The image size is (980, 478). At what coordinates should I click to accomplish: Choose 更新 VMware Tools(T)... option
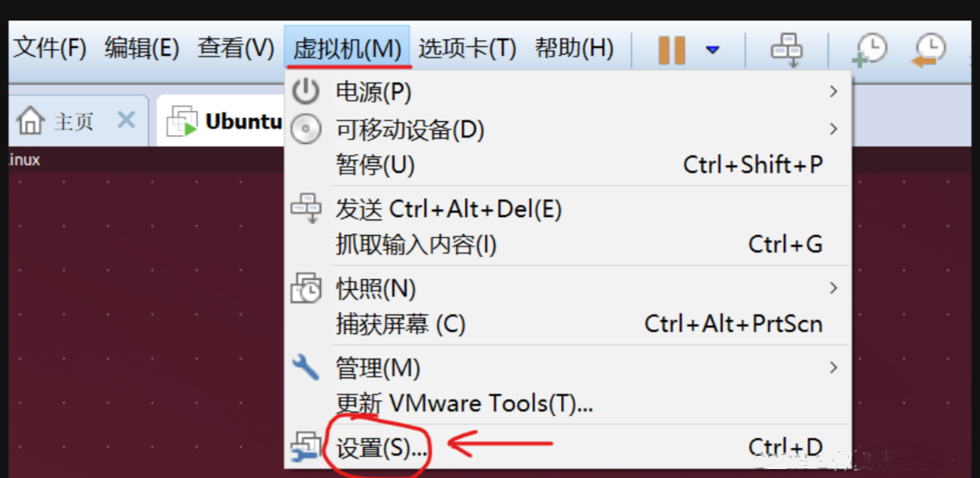(x=567, y=403)
